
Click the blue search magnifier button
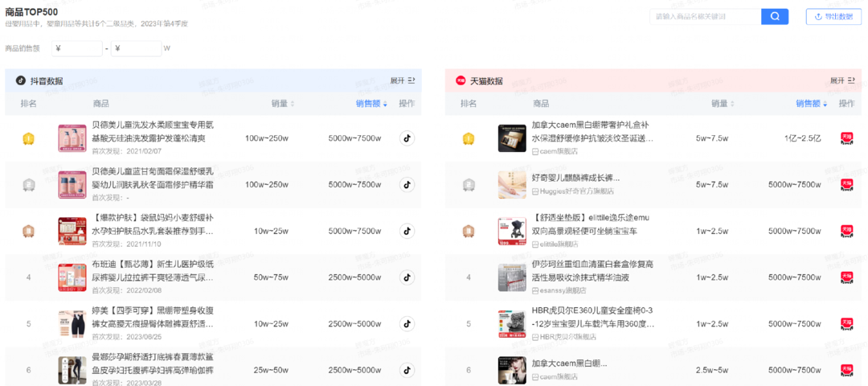775,17
